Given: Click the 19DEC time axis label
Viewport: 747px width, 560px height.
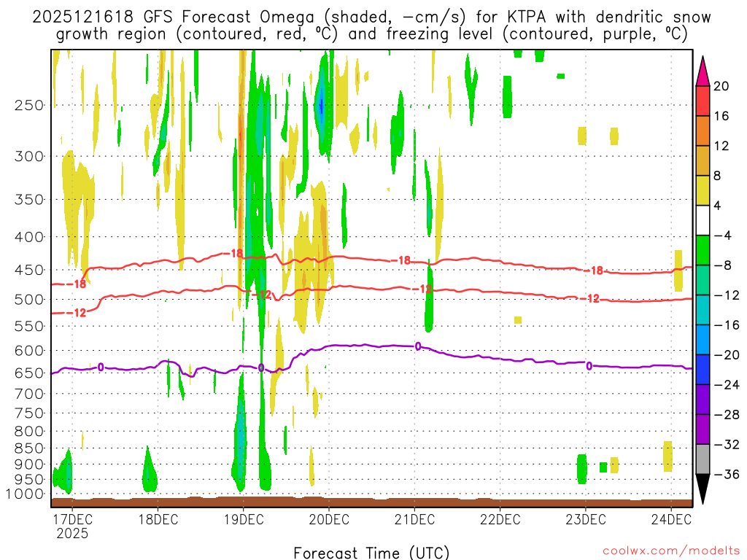Looking at the screenshot, I should (x=244, y=519).
